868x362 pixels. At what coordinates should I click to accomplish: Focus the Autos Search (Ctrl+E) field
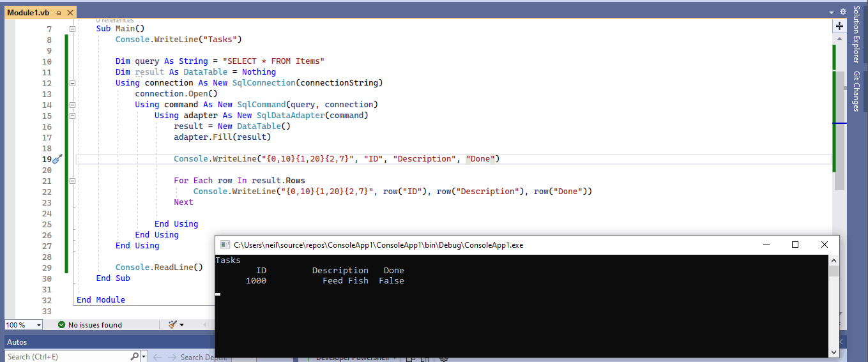point(67,357)
